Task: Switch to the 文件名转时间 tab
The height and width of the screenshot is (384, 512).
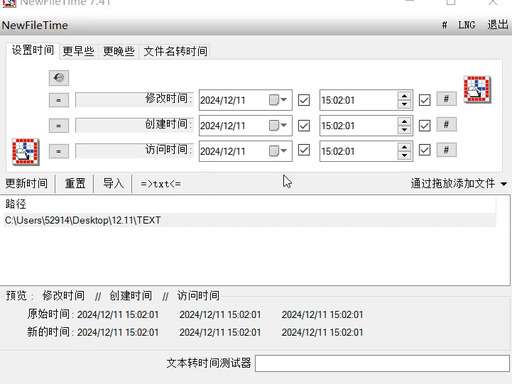Action: [x=175, y=51]
